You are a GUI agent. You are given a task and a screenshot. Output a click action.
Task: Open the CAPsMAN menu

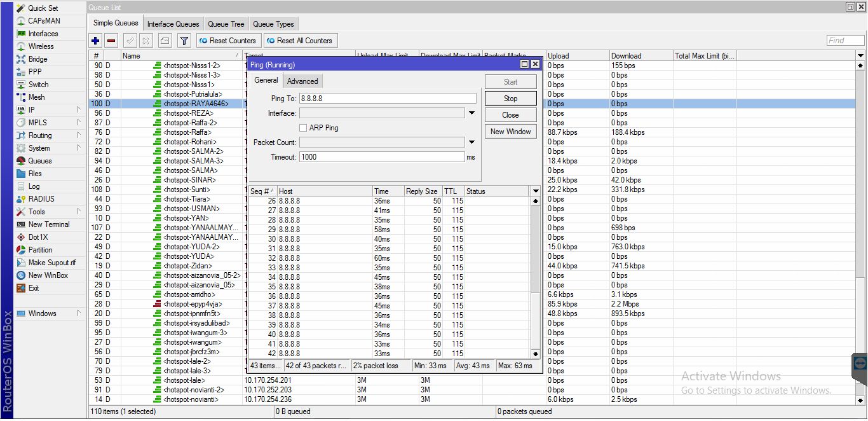[44, 21]
